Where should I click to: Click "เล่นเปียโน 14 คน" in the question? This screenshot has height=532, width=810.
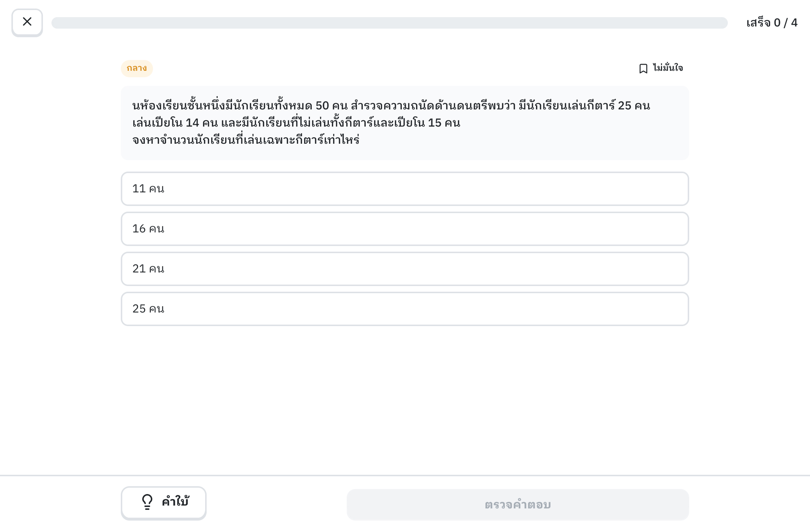(175, 123)
